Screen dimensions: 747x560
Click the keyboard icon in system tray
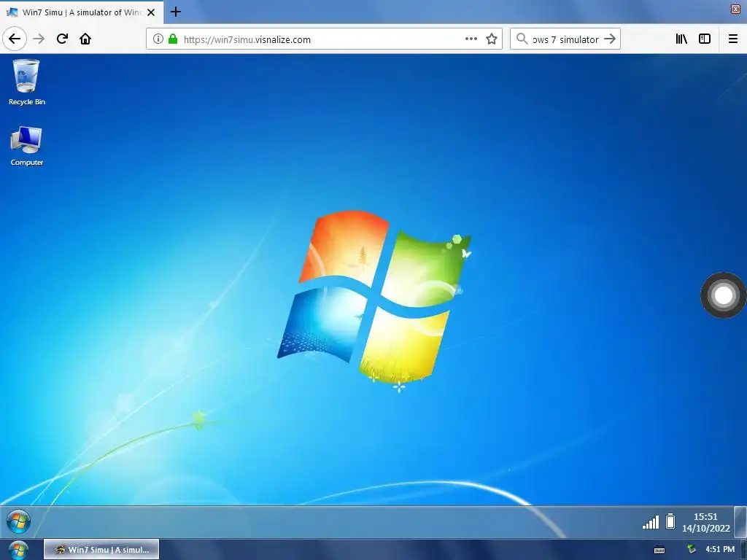tap(659, 550)
